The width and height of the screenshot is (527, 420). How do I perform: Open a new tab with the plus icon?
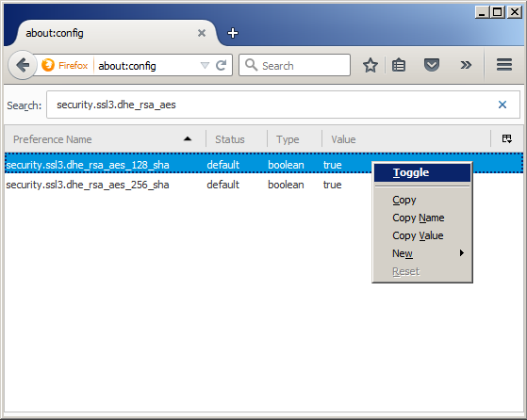click(233, 33)
